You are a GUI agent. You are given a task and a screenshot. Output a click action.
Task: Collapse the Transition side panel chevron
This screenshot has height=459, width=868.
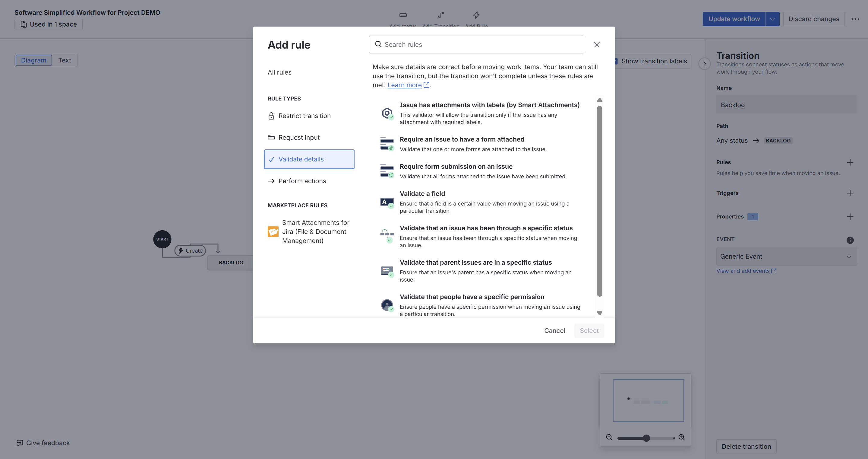(x=704, y=64)
